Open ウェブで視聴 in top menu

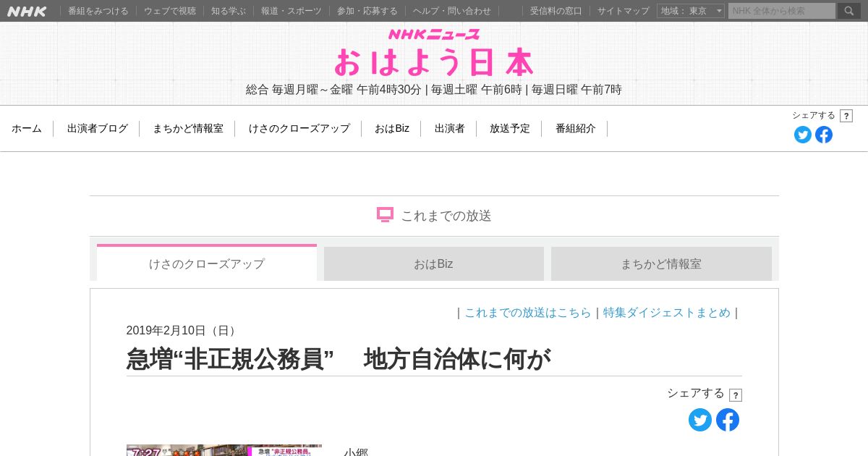(x=170, y=11)
